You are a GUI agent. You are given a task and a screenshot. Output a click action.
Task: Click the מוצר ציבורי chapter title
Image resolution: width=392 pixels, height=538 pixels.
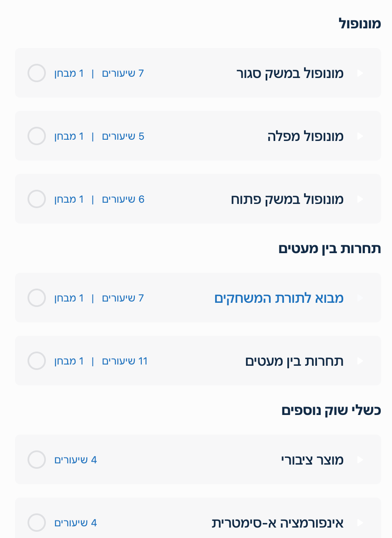coord(312,460)
